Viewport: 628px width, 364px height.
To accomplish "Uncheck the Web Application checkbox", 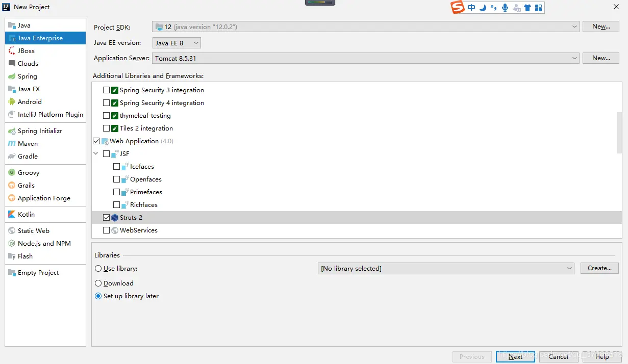I will point(96,141).
